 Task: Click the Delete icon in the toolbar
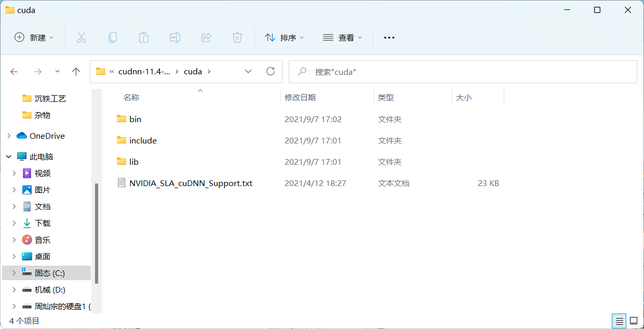click(237, 37)
